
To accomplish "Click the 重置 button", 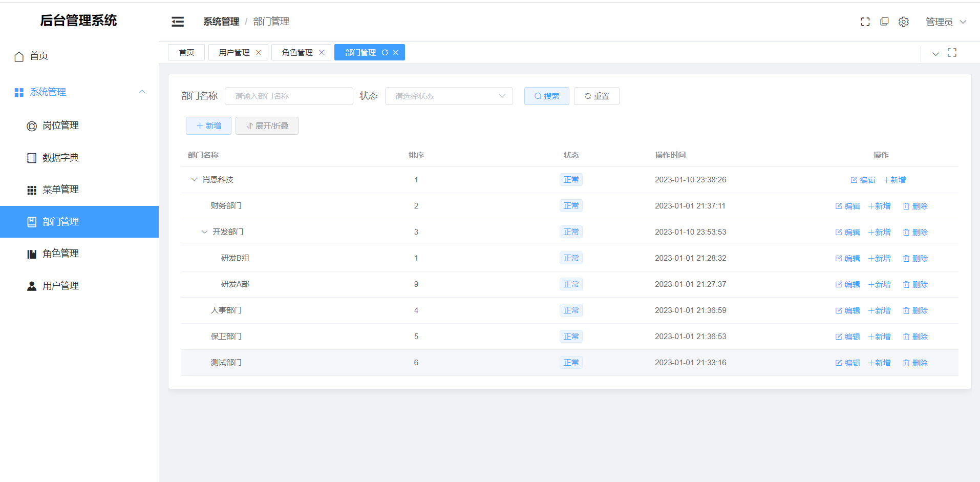I will 596,96.
